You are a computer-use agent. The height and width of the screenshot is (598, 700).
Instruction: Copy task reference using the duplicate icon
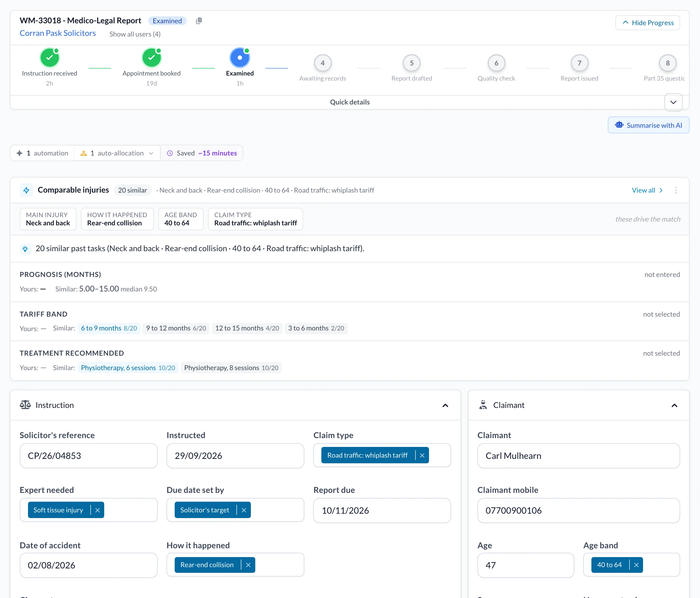pos(199,21)
